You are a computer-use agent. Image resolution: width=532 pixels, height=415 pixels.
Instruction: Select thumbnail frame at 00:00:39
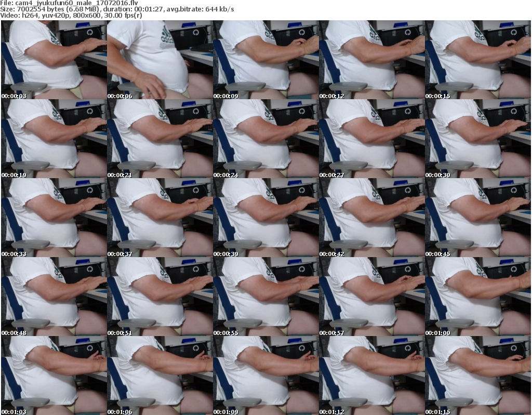pos(266,218)
